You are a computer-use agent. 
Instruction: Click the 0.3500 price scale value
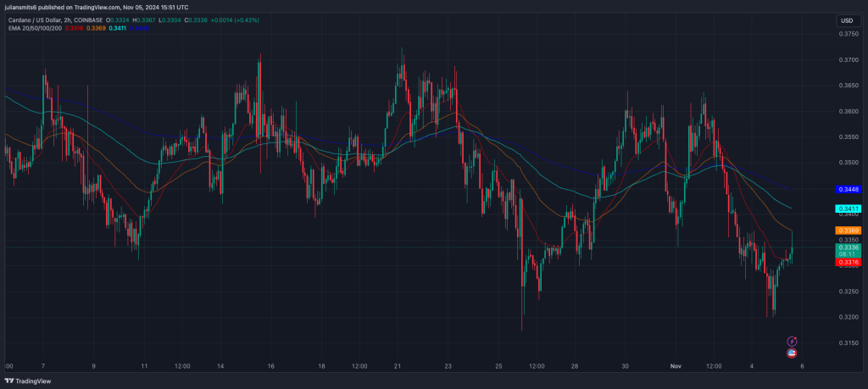tap(849, 163)
